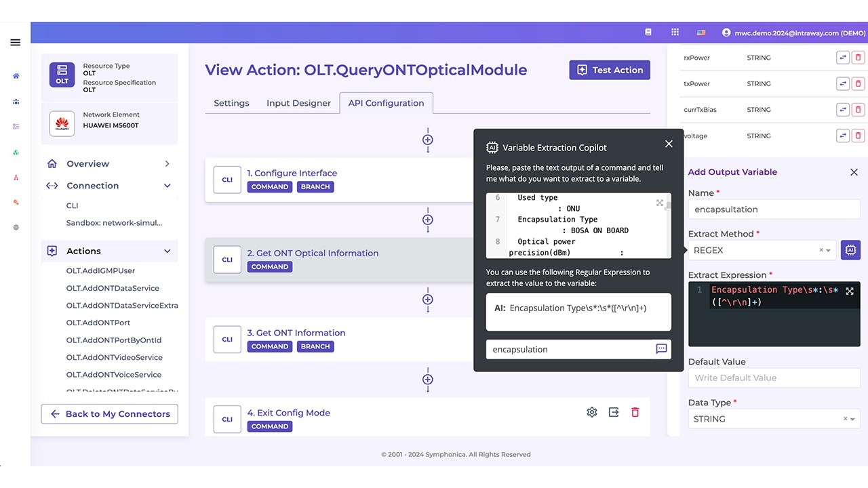868x488 pixels.
Task: Open the orange gears icon in left rail
Action: click(16, 203)
